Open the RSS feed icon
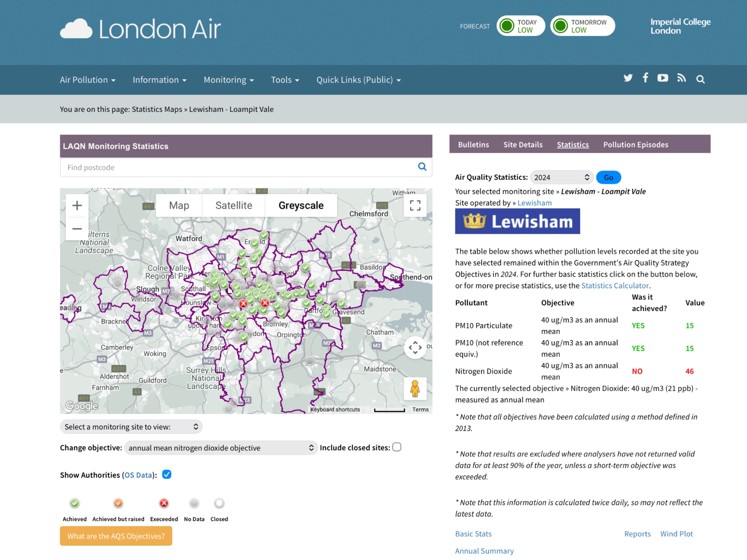 click(681, 78)
